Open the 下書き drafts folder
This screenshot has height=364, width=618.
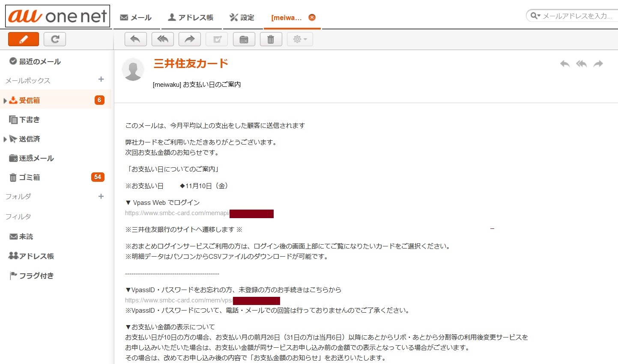coord(24,120)
